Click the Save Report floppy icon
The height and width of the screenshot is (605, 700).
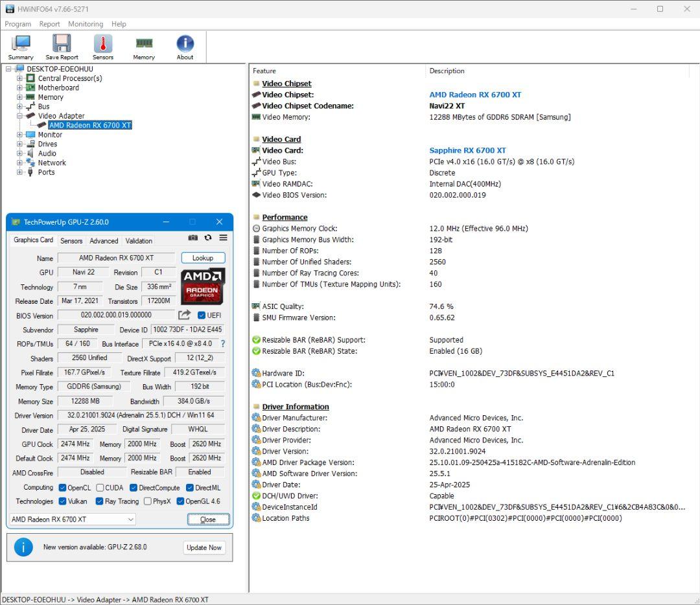(x=62, y=47)
